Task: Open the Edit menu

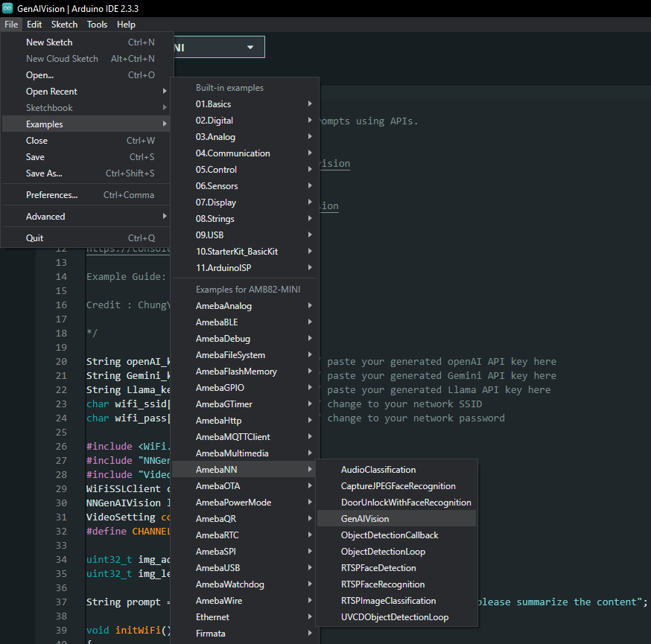Action: click(34, 25)
